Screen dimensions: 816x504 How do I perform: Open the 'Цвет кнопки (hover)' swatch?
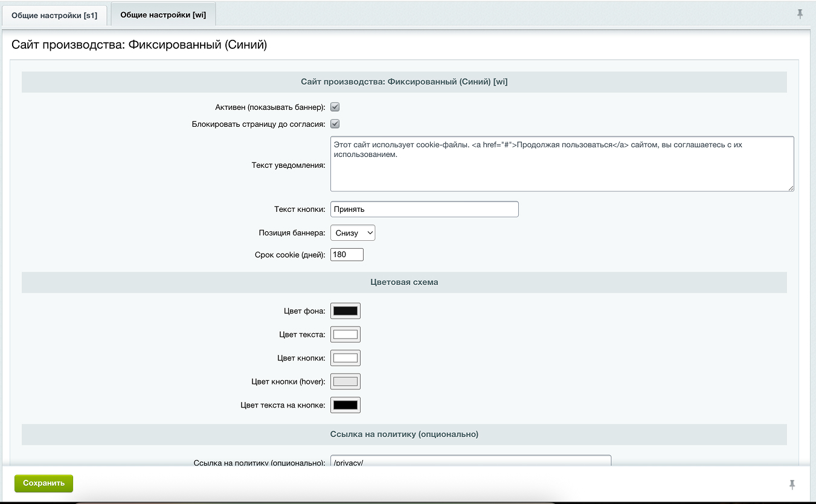[x=345, y=381]
